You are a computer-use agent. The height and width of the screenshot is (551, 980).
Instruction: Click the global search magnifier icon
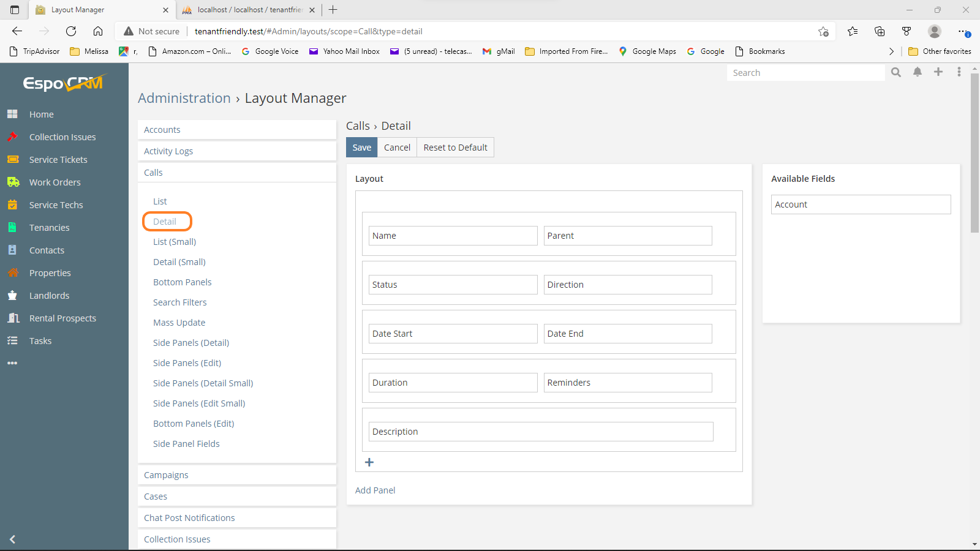pos(896,72)
